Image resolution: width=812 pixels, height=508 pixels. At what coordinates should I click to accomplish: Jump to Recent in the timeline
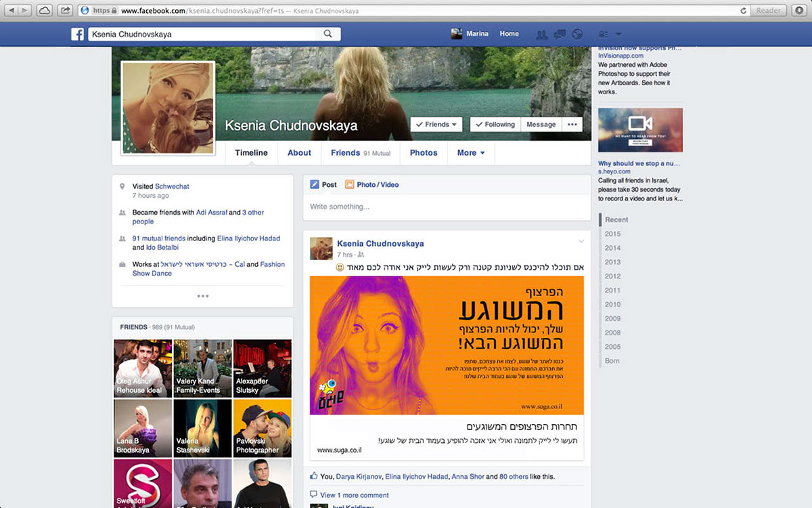(x=616, y=219)
